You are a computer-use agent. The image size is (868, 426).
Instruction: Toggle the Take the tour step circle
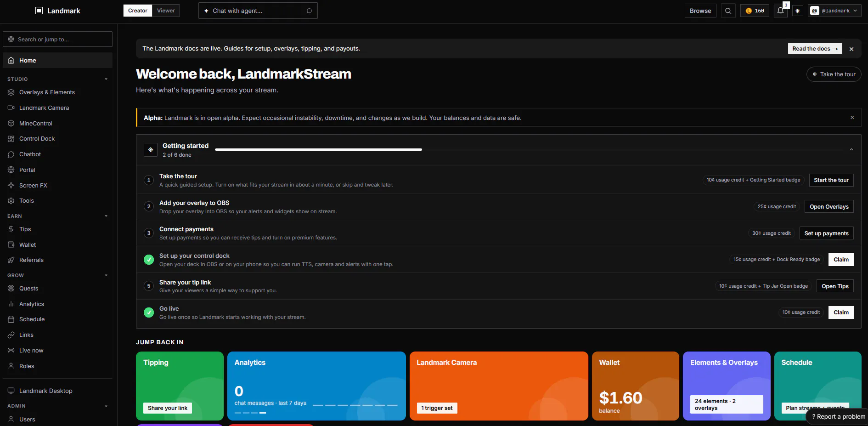149,180
